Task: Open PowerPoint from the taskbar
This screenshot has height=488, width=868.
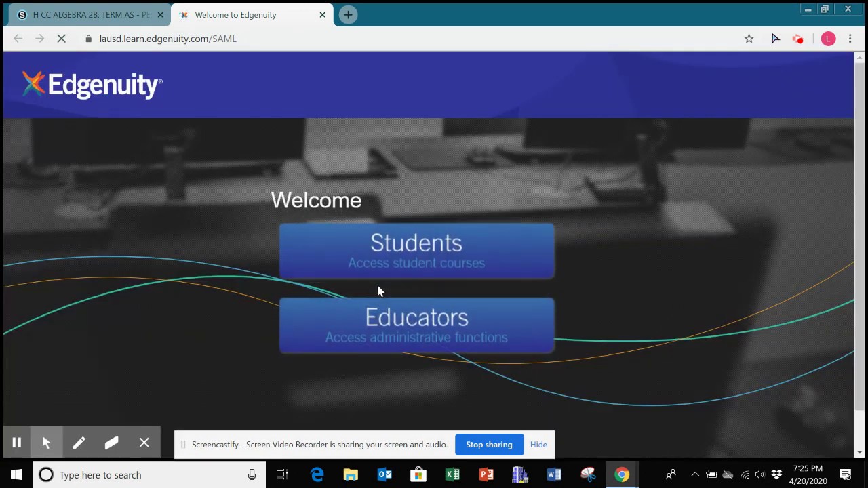Action: (486, 474)
